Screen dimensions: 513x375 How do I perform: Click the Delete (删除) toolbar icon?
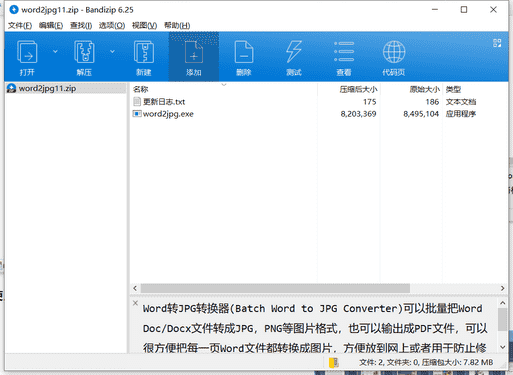(x=244, y=52)
